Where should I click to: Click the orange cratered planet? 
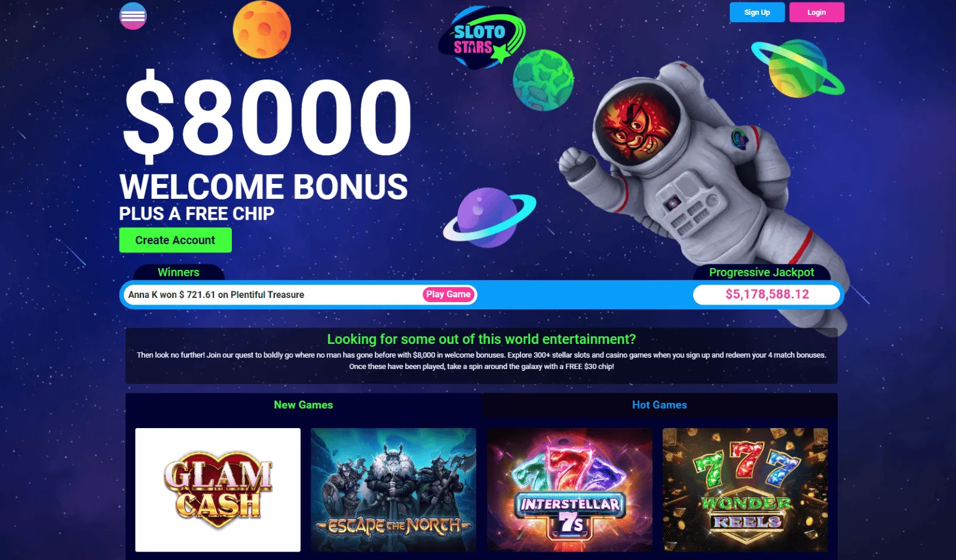point(262,29)
